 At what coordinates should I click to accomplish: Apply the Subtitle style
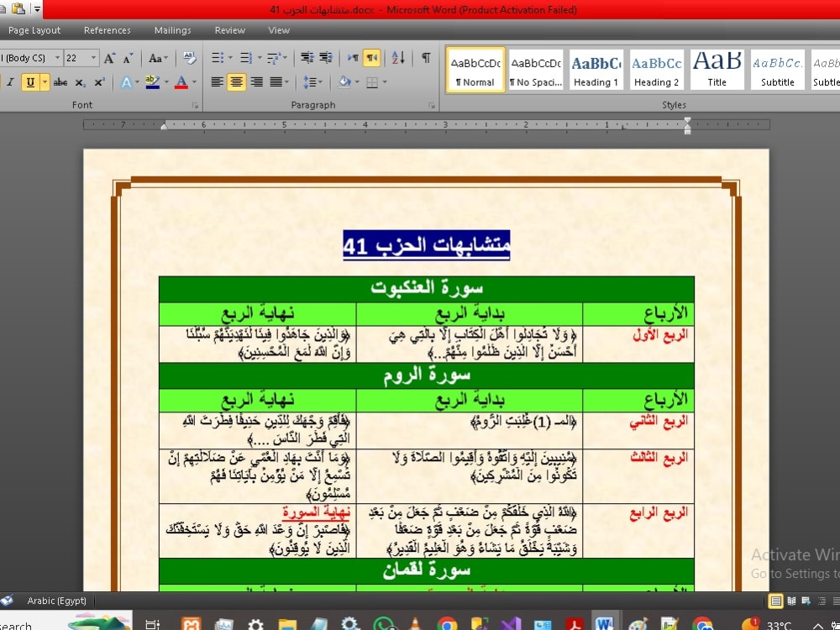point(777,71)
